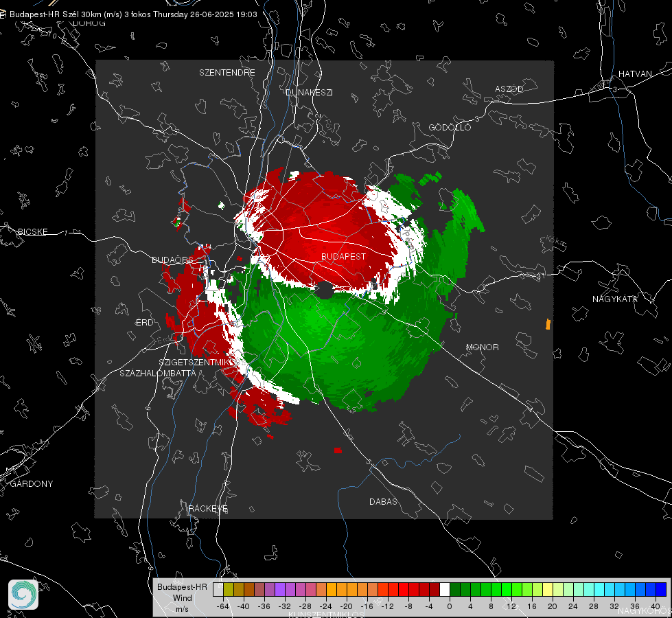672x618 pixels.
Task: Click the BUDAÖRS town label
Action: (x=172, y=260)
